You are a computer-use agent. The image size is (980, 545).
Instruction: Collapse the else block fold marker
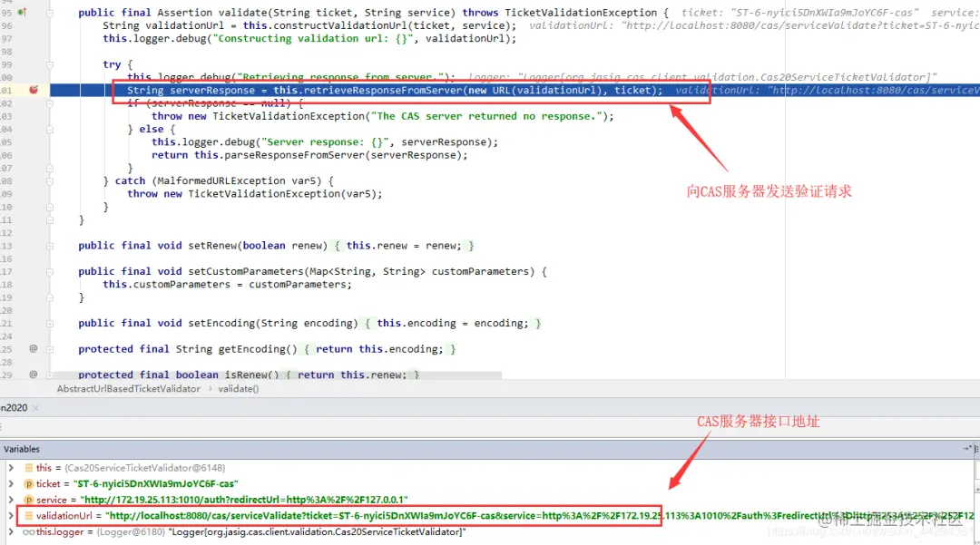point(50,130)
